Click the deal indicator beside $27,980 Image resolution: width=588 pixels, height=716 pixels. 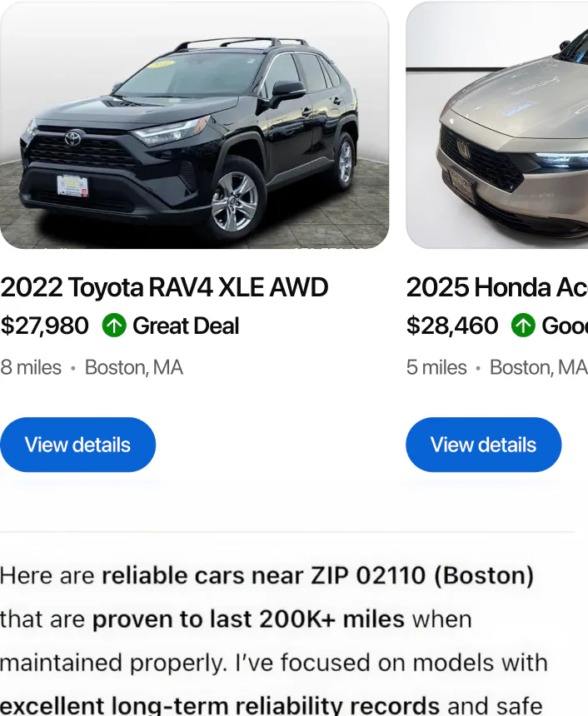pyautogui.click(x=114, y=326)
